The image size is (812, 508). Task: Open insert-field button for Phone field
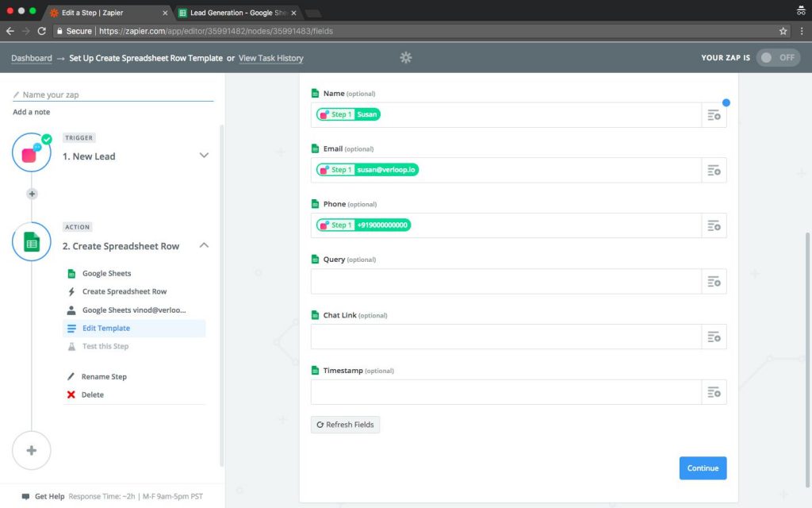[x=714, y=226]
